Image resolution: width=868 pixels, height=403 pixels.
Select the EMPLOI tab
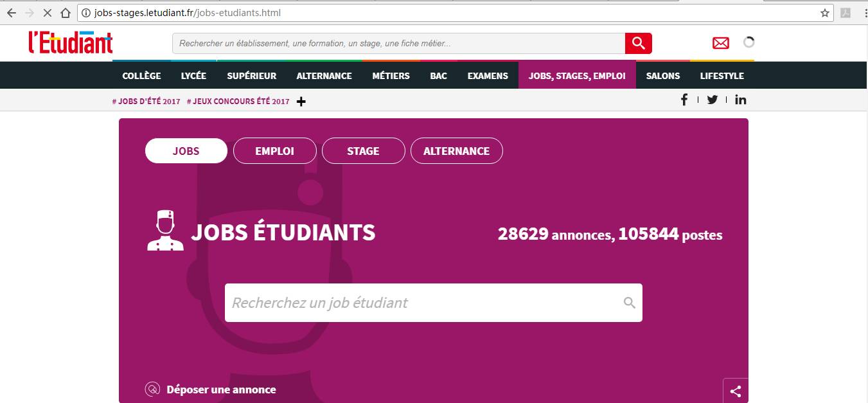tap(274, 151)
